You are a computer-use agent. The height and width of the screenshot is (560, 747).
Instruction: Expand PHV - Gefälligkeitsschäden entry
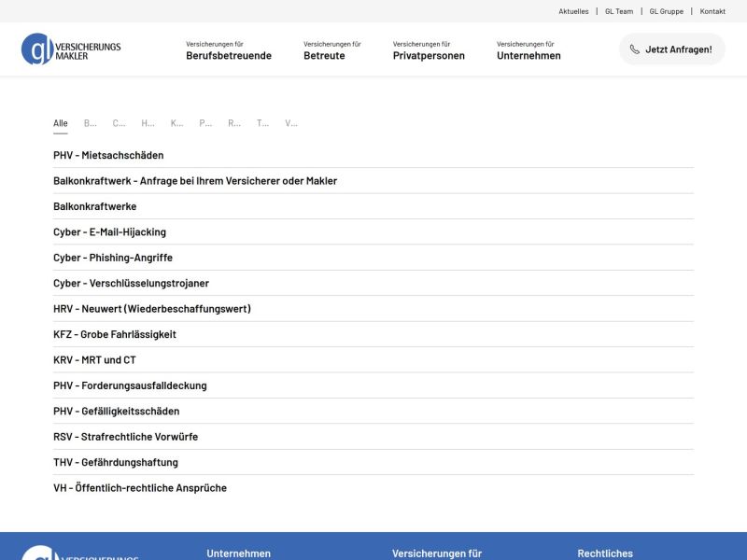coord(373,412)
